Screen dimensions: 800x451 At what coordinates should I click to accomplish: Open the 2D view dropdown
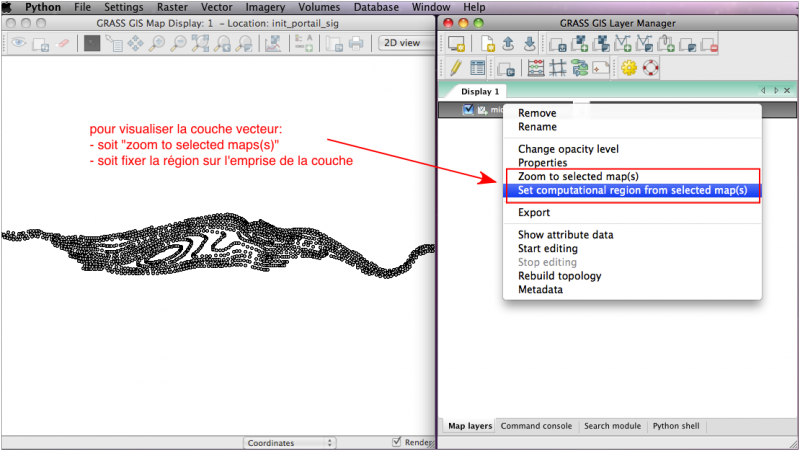[x=405, y=43]
